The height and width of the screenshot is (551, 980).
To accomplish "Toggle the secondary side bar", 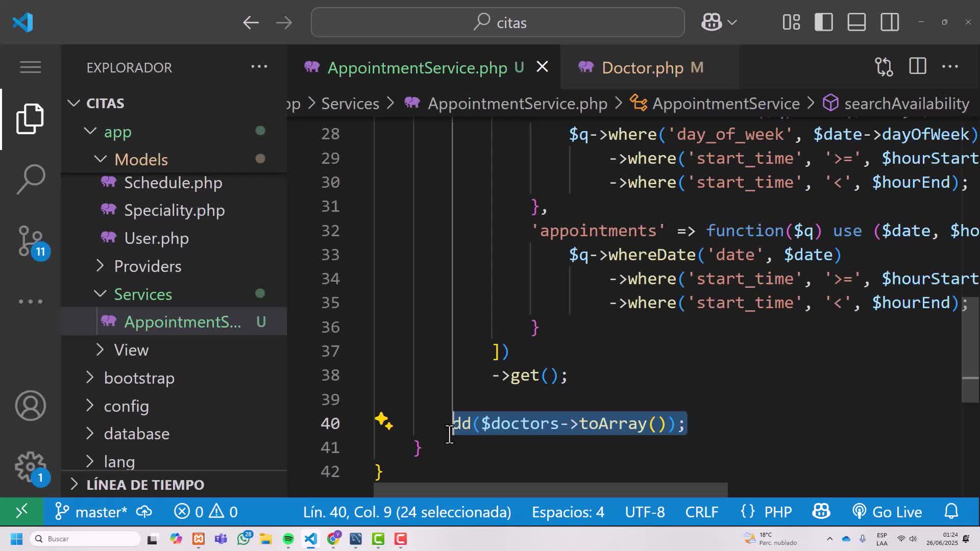I will (890, 22).
